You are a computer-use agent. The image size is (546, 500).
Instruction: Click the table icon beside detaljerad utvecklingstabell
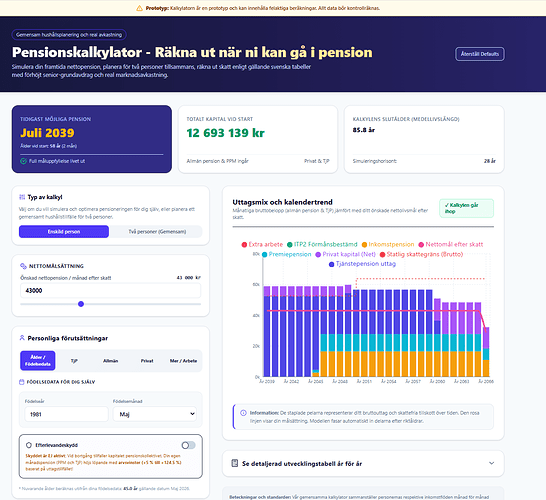235,463
